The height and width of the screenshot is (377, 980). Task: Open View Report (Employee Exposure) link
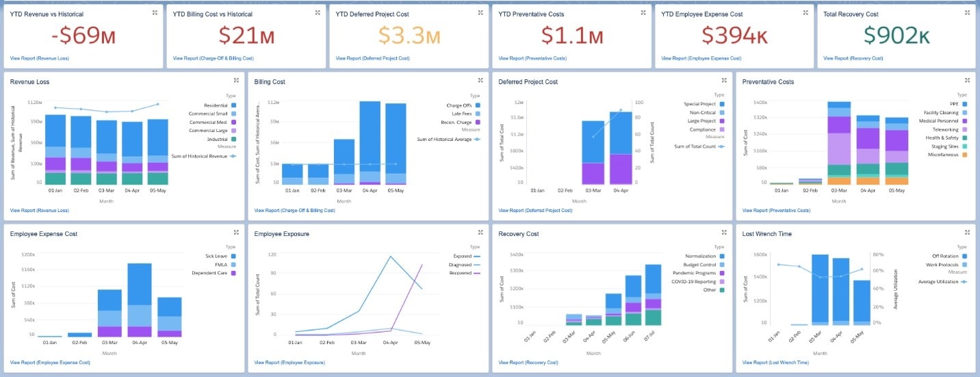click(289, 362)
